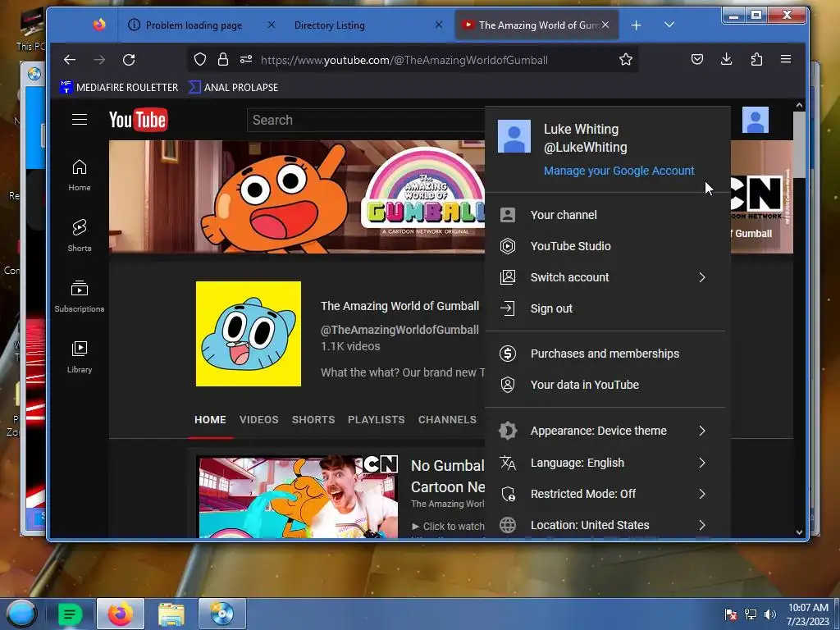Click the Luke Whiting profile picture in menu
The image size is (840, 630).
point(514,136)
